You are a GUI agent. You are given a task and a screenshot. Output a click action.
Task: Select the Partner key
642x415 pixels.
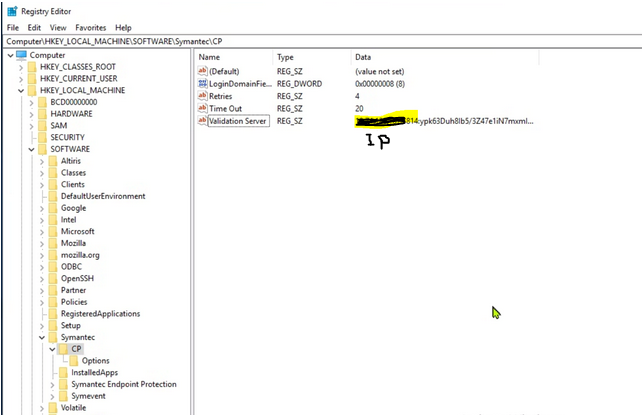[73, 290]
